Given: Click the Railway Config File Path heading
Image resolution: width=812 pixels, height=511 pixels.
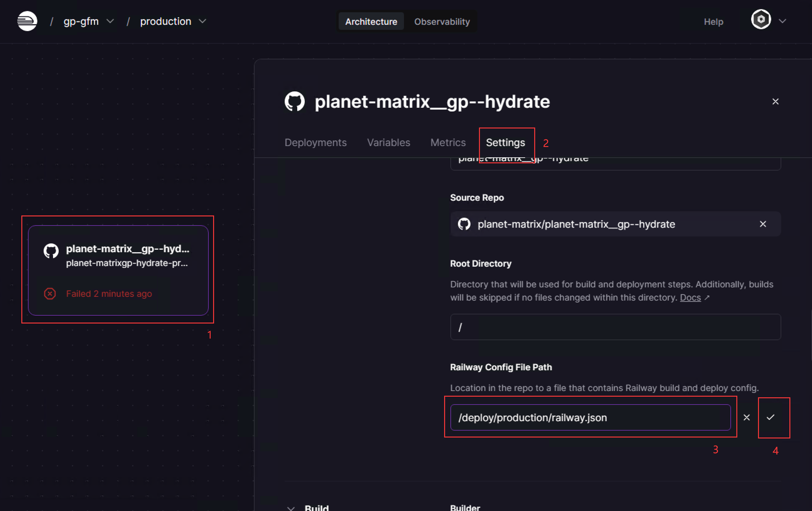Looking at the screenshot, I should click(501, 367).
